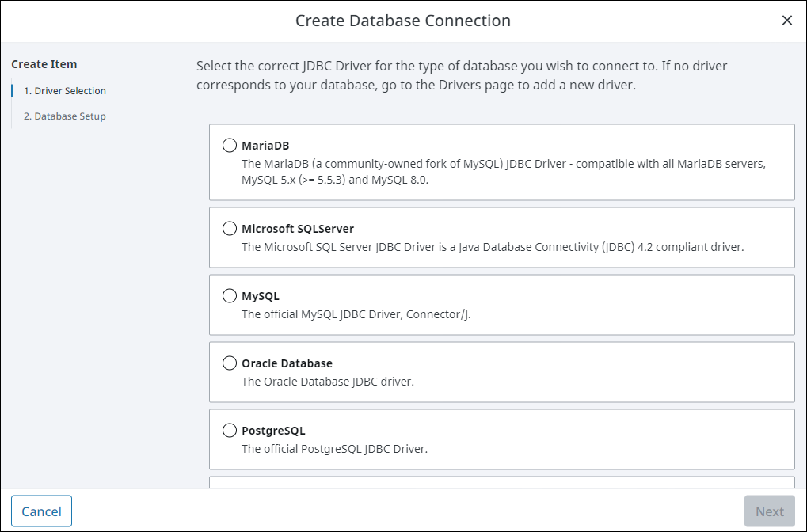
Task: Click the MariaDB driver name label
Action: 265,146
